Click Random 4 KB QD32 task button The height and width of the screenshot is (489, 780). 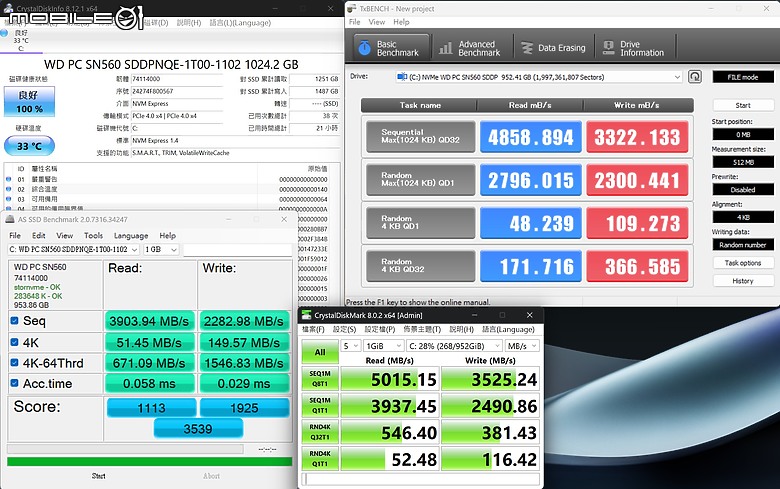[x=421, y=266]
